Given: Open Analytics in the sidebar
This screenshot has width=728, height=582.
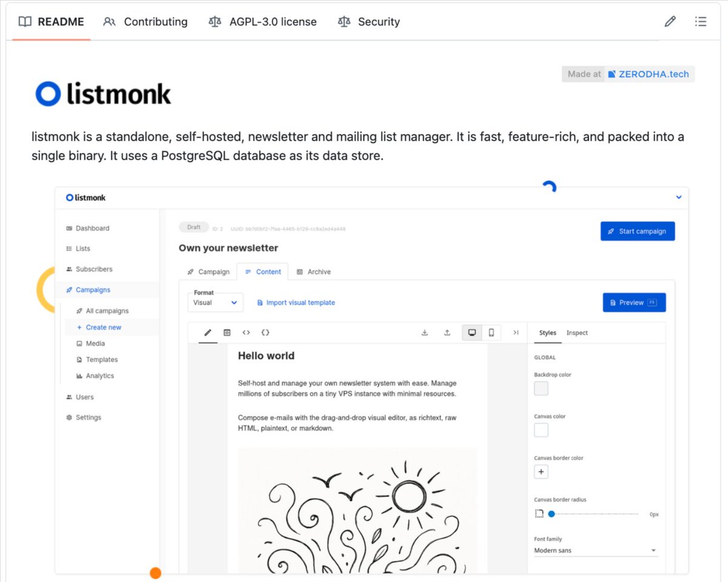Looking at the screenshot, I should 96,376.
